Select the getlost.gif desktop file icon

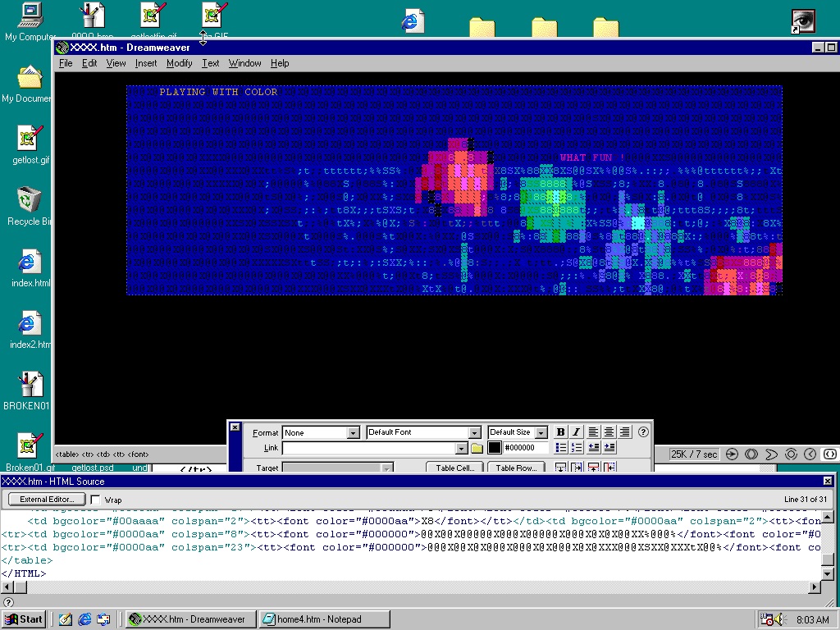pyautogui.click(x=30, y=144)
